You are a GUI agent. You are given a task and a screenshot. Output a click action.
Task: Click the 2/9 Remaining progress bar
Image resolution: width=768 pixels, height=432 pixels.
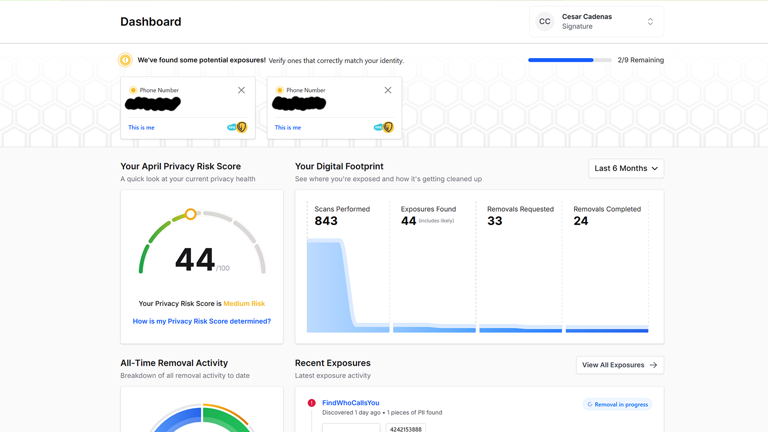coord(569,60)
